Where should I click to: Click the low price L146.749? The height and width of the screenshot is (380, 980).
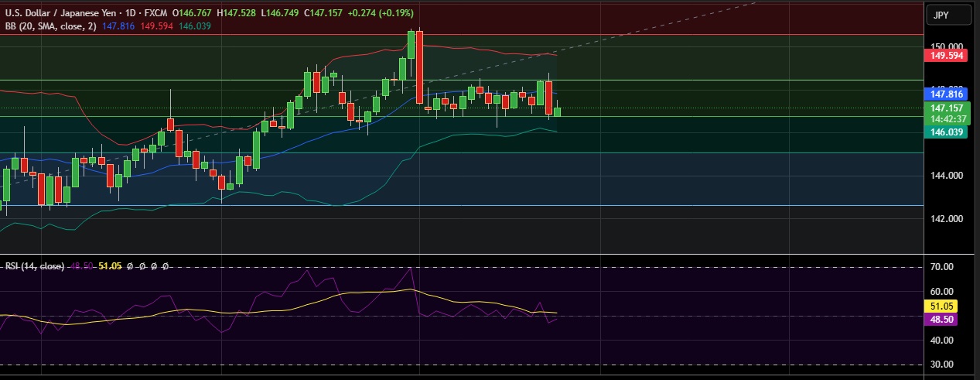click(282, 13)
